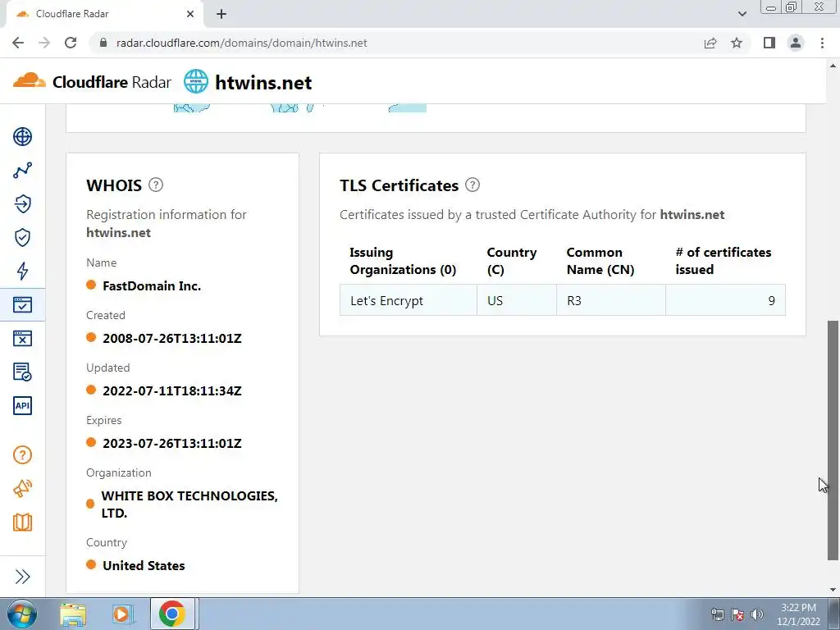The image size is (840, 630).
Task: Click the WHOIS help question mark
Action: pyautogui.click(x=155, y=185)
